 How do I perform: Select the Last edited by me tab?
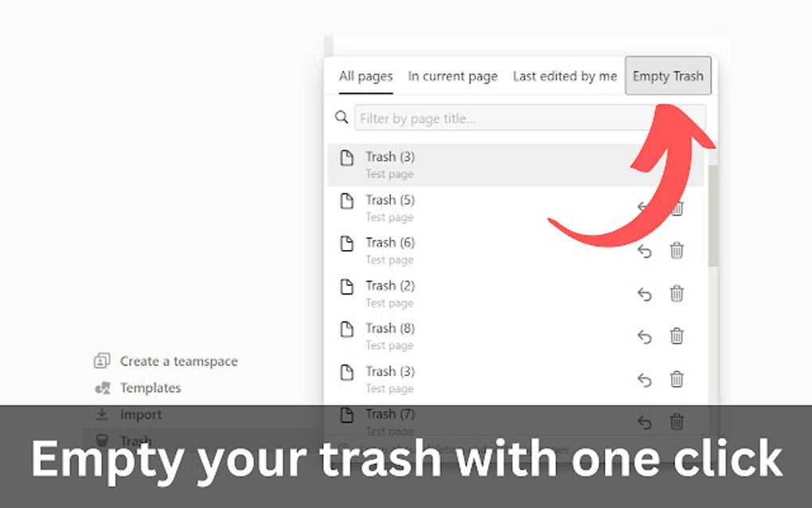click(565, 76)
